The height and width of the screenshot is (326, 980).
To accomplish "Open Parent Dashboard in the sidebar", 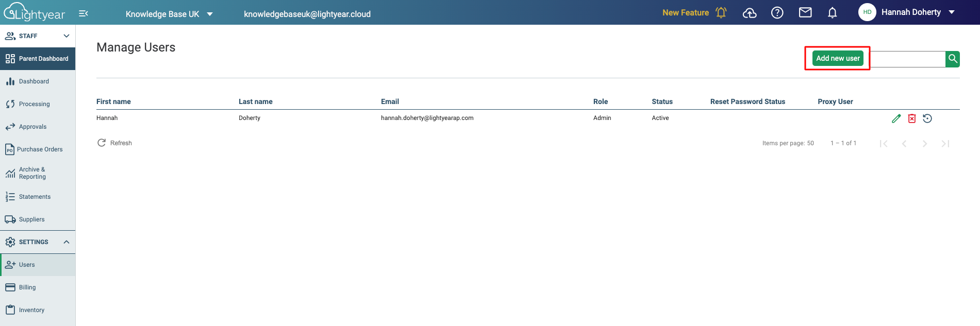I will 38,59.
